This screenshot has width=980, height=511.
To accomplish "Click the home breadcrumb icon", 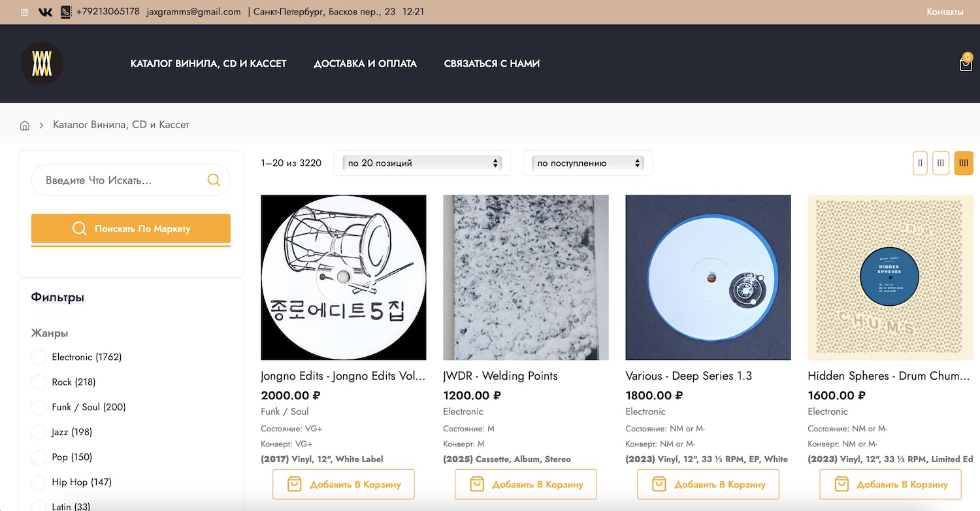I will tap(25, 125).
